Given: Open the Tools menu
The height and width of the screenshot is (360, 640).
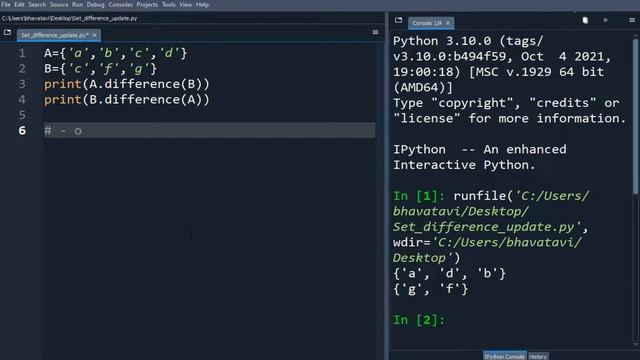Looking at the screenshot, I should 169,4.
